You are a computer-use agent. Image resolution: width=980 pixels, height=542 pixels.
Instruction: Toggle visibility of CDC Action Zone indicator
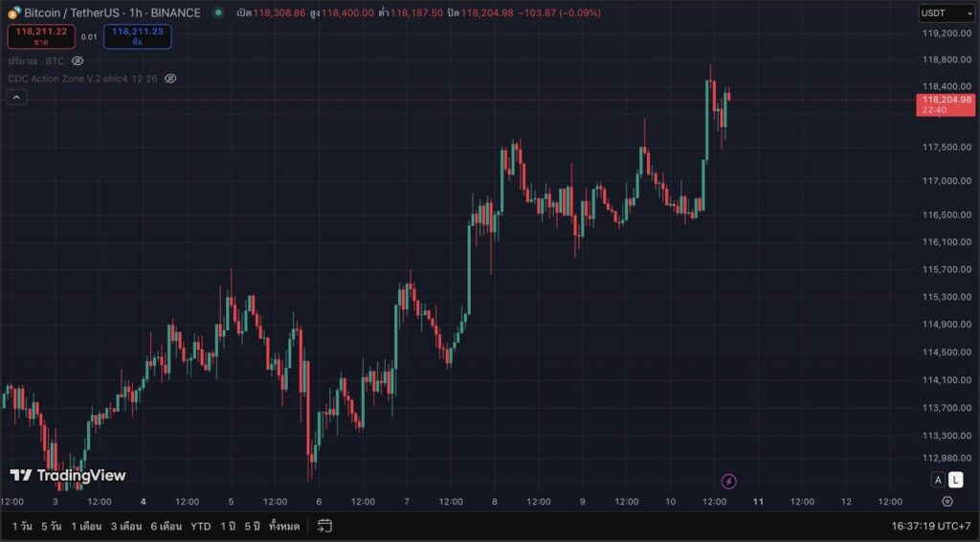(x=170, y=79)
